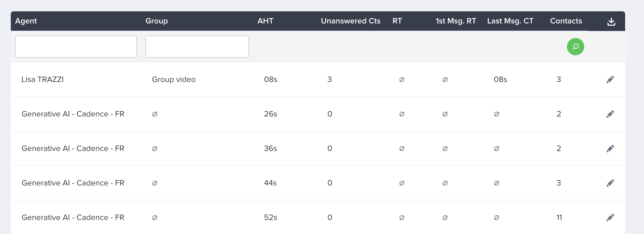
Task: Sort by Last Msg. CT column header
Action: point(510,21)
